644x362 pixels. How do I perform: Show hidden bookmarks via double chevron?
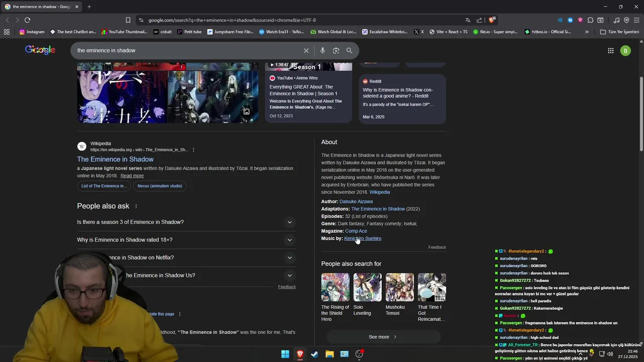pyautogui.click(x=587, y=32)
